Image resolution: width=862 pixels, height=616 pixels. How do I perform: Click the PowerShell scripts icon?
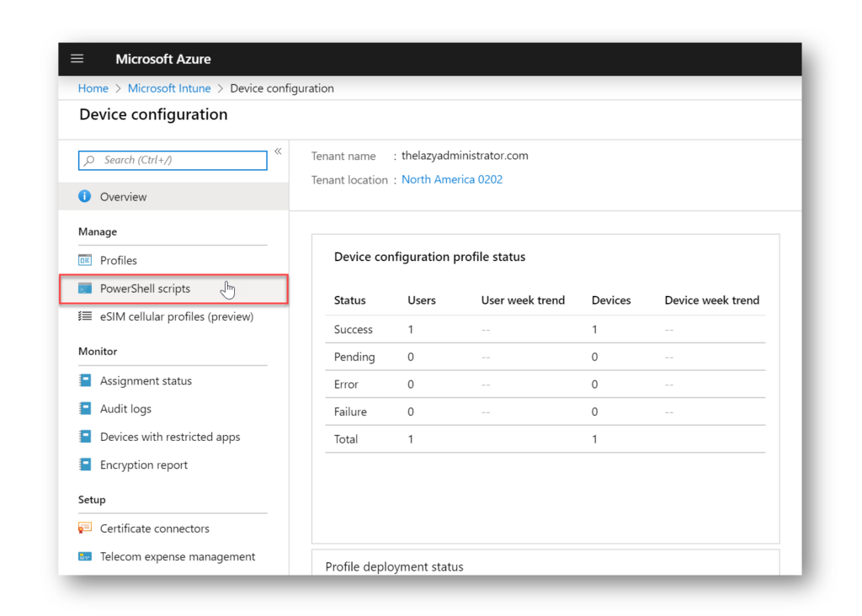(85, 289)
